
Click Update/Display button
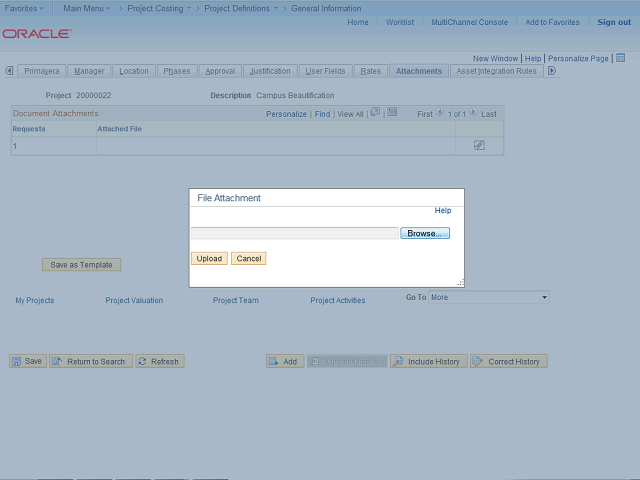(347, 361)
